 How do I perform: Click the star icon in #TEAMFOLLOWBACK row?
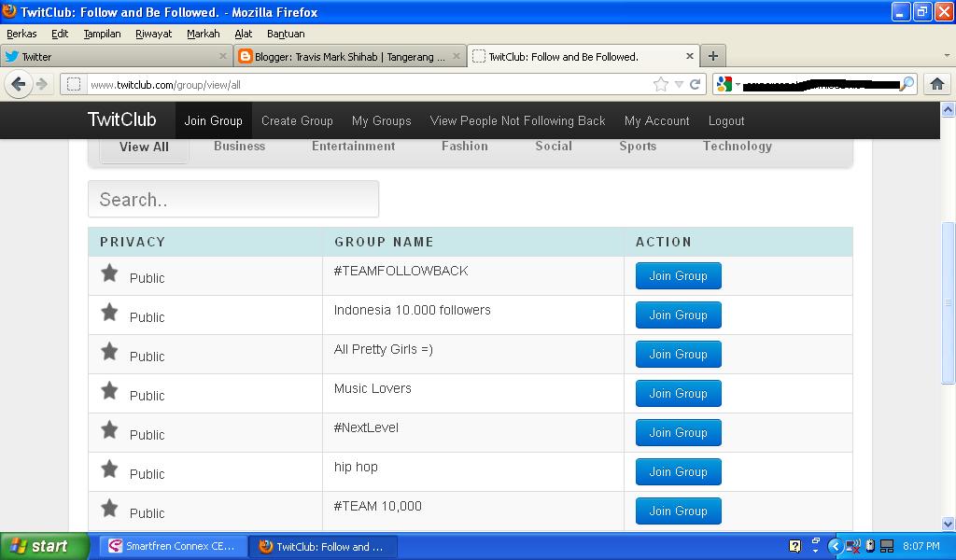(110, 273)
